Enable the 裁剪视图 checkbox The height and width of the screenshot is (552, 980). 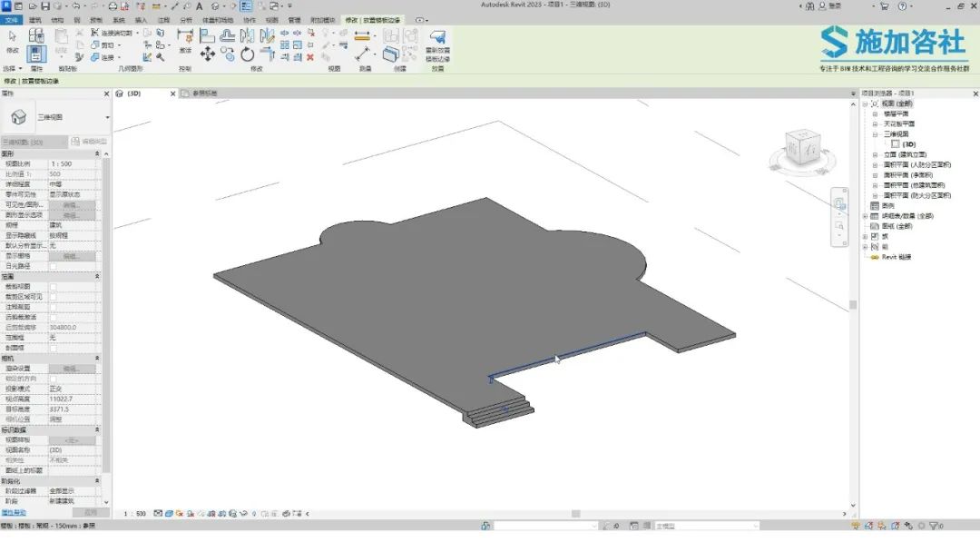coord(54,287)
